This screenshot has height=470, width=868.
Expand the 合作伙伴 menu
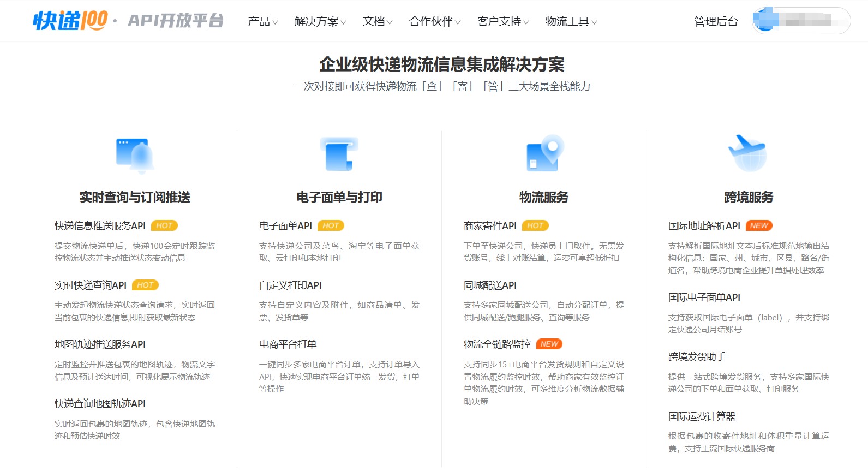click(x=435, y=21)
